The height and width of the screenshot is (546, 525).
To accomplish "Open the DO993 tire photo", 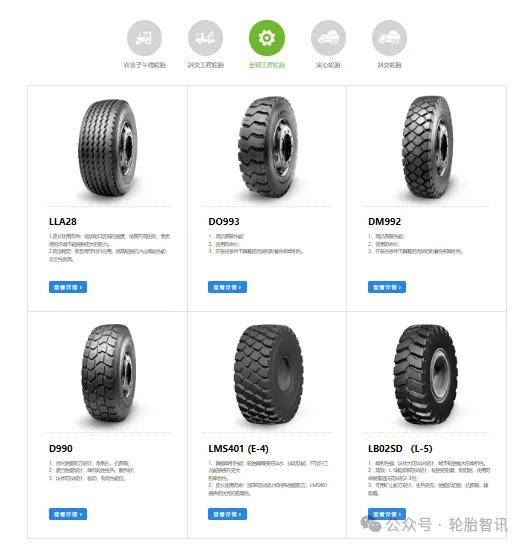I will (x=268, y=147).
